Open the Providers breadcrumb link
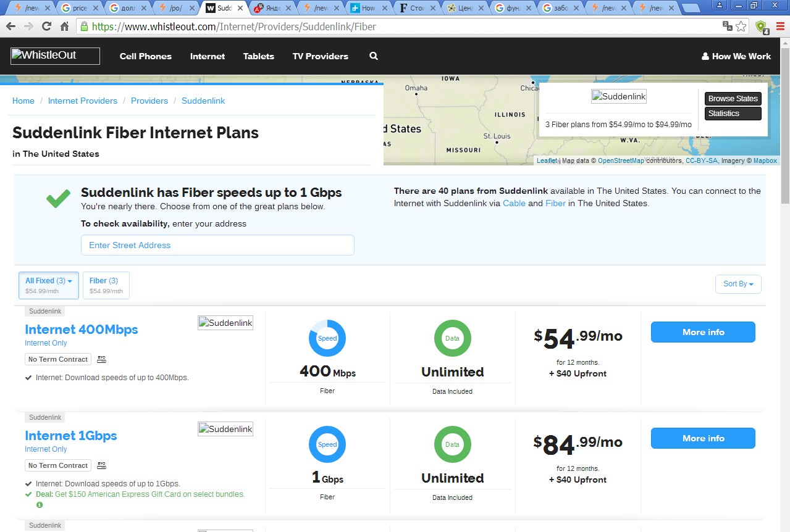Viewport: 790px width, 532px height. [x=149, y=101]
